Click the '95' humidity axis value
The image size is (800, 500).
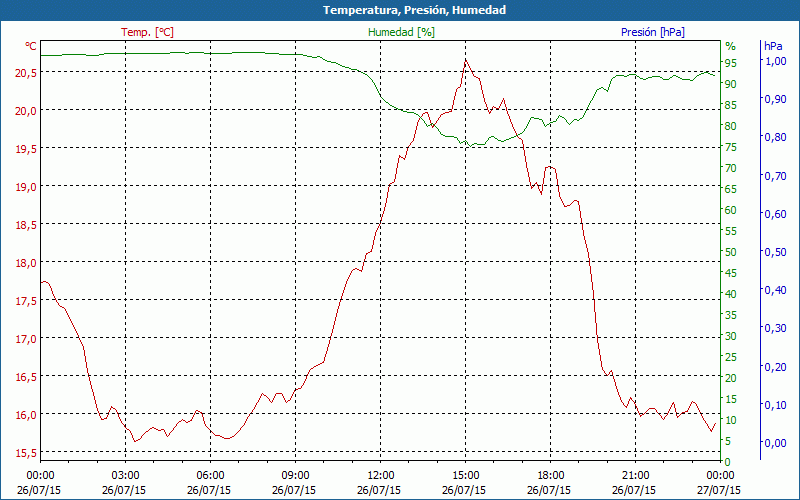[x=731, y=63]
